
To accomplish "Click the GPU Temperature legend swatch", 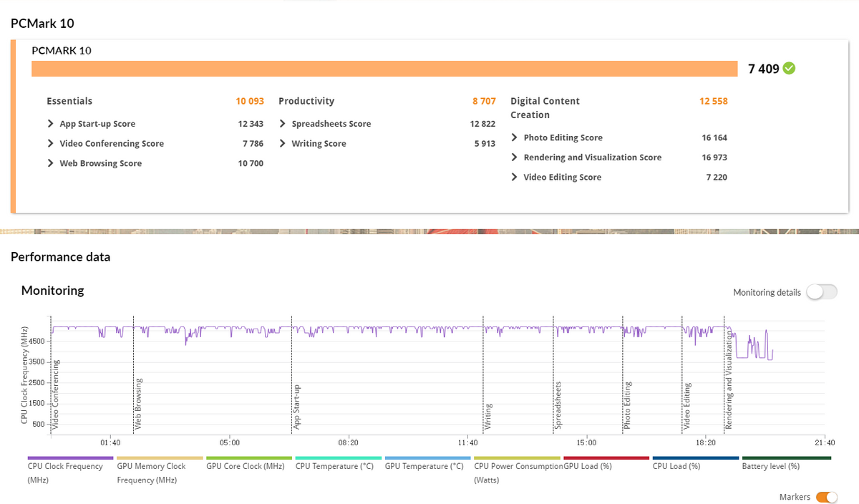I will coord(428,458).
